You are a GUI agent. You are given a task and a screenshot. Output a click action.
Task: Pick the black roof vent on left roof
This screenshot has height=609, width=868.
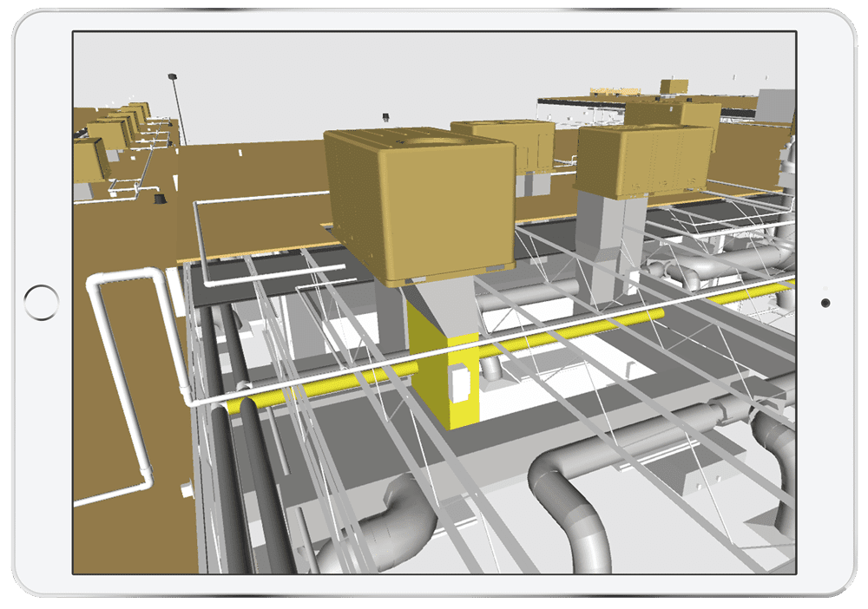click(160, 198)
